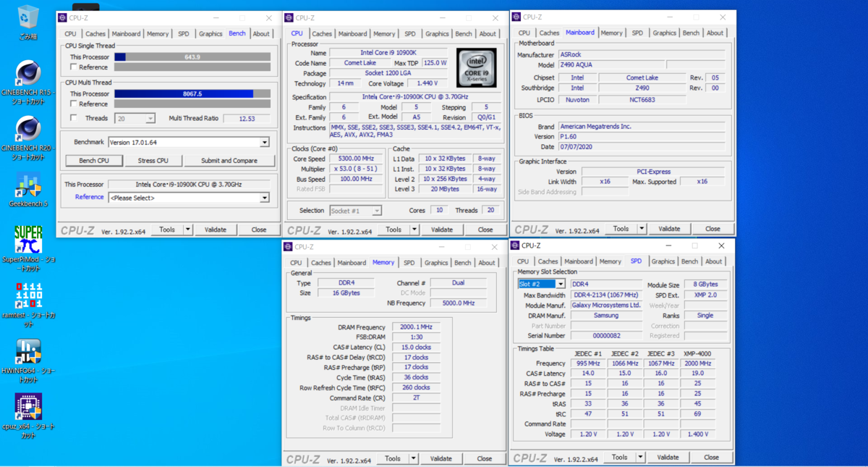Click the Command Rate 2T value

(x=416, y=398)
